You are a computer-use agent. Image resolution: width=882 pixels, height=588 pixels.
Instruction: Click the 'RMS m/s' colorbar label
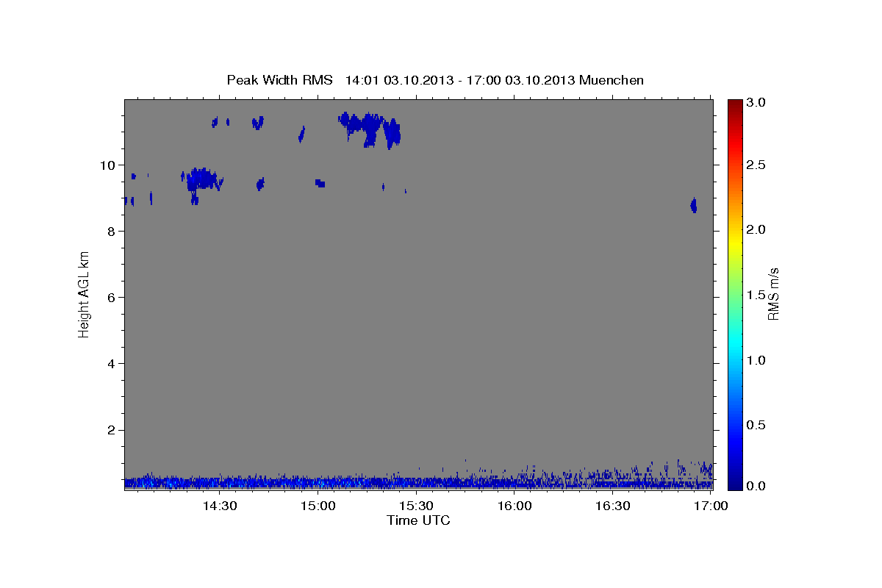pyautogui.click(x=773, y=295)
